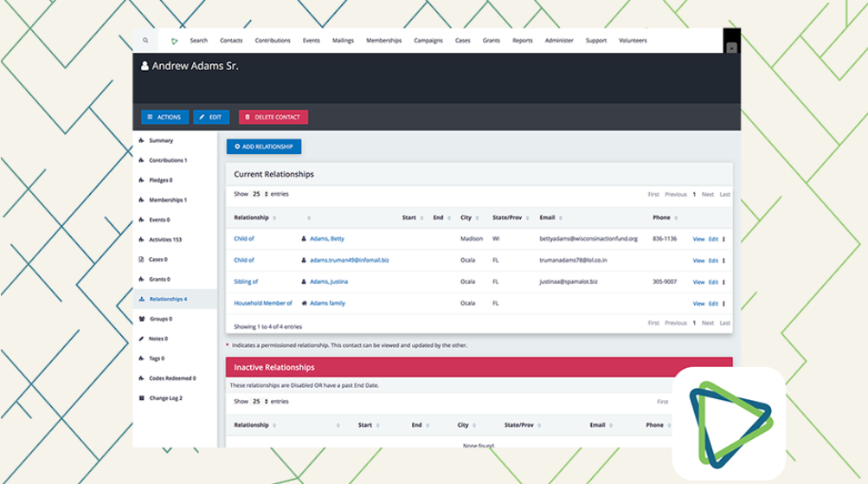868x484 pixels.
Task: Open more actions menu for adams.truman49 row
Action: click(723, 261)
